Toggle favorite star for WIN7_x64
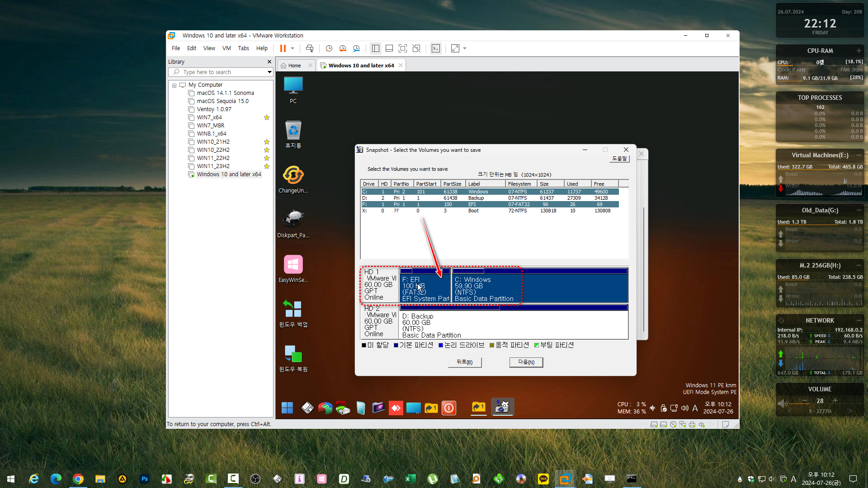The image size is (868, 488). [267, 117]
